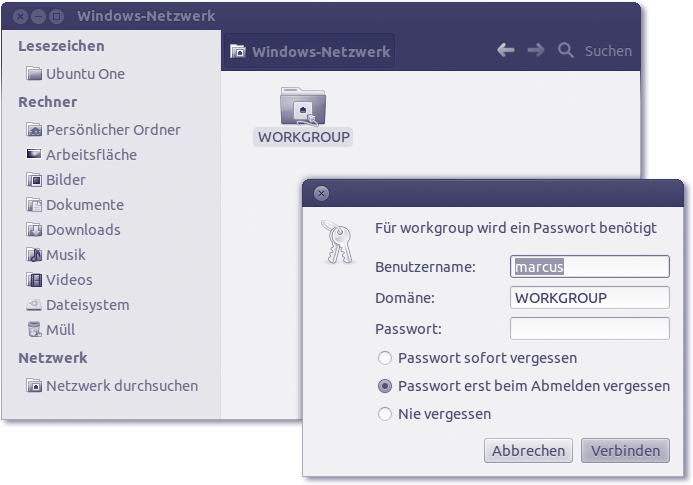This screenshot has width=693, height=485.
Task: Click the Passwort input field
Action: pos(589,329)
